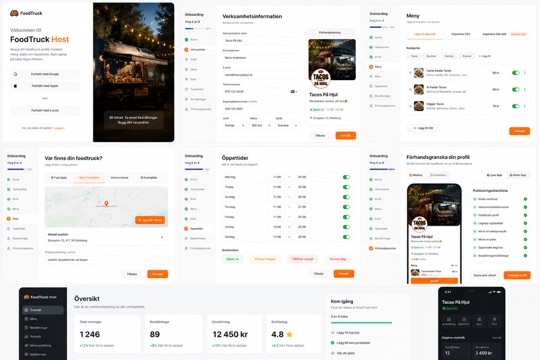Disable the Carne Asada Tacos availability toggle
Image resolution: width=540 pixels, height=360 pixels.
tap(516, 73)
